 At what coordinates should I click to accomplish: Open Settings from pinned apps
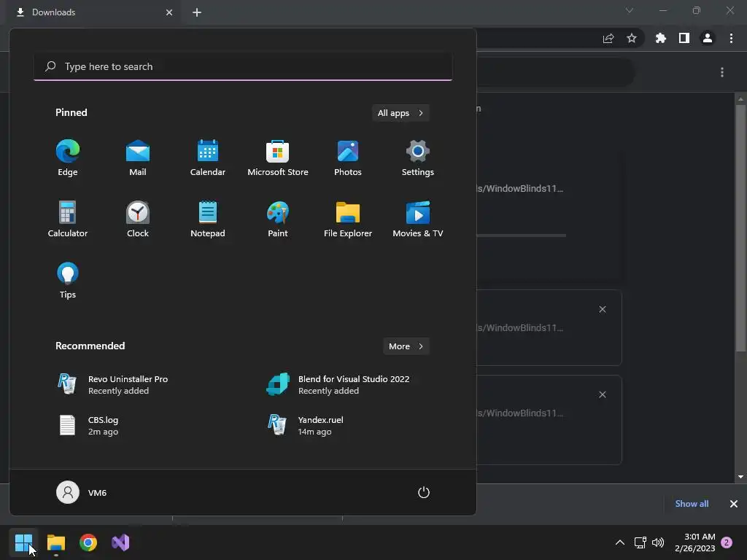(418, 158)
